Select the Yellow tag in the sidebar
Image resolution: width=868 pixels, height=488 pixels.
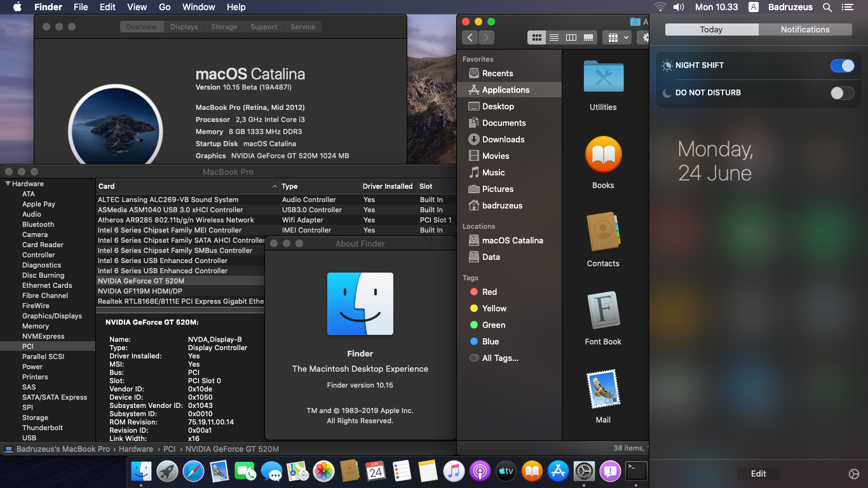coord(494,308)
